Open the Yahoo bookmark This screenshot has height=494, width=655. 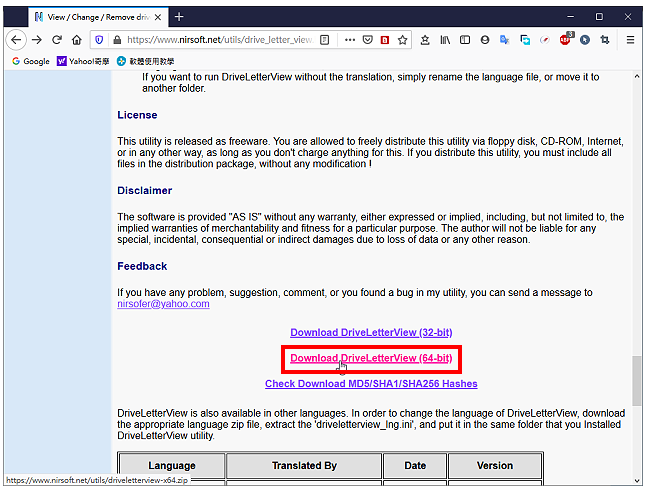point(83,61)
